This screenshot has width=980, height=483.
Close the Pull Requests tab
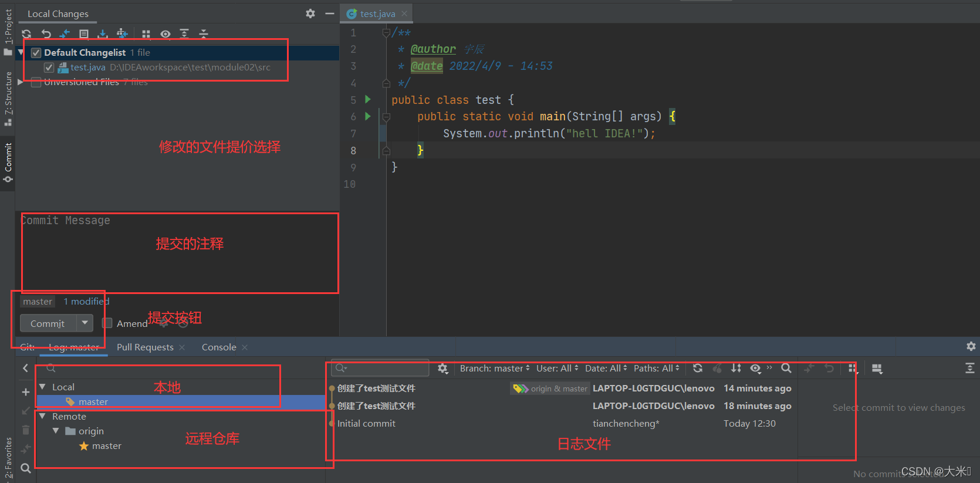click(x=182, y=347)
